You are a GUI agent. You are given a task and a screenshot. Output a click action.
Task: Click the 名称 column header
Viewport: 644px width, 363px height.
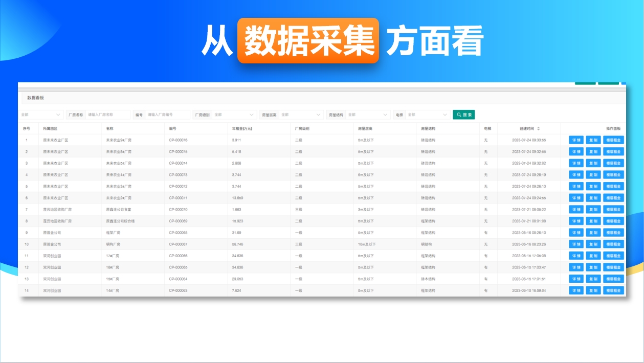tap(110, 128)
